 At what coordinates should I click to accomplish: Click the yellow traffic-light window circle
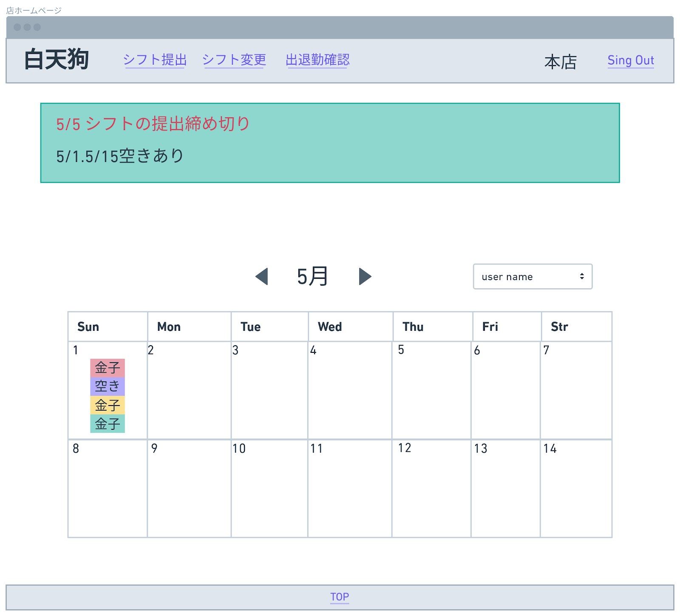27,27
